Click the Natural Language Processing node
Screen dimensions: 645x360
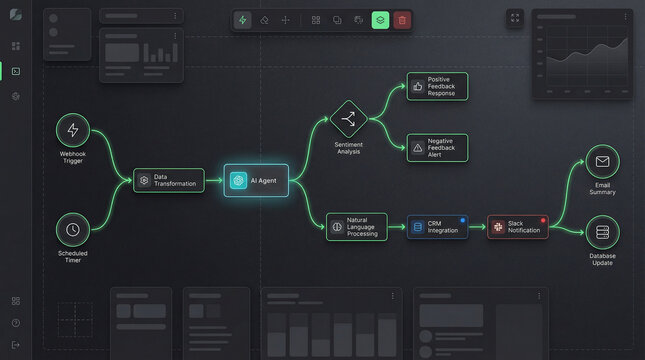click(357, 227)
